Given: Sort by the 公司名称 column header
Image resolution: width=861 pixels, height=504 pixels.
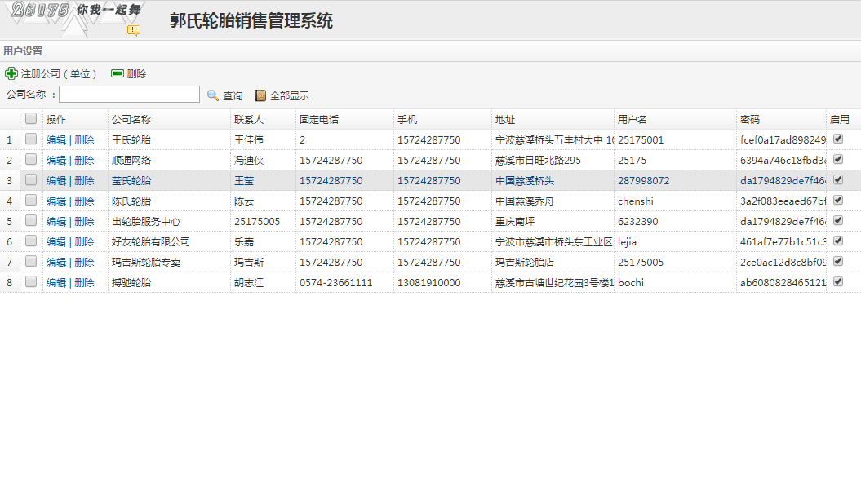Looking at the screenshot, I should (131, 120).
